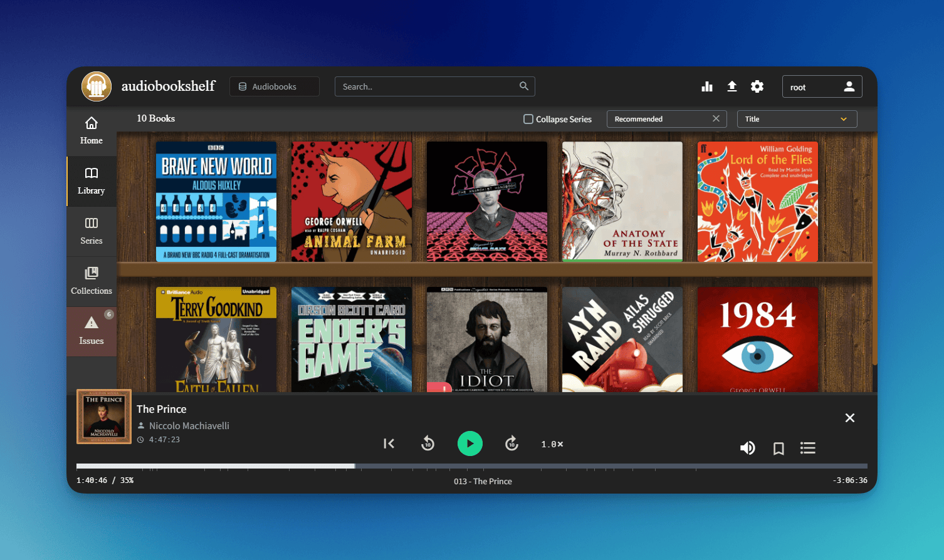Viewport: 944px width, 560px height.
Task: Enable the Collapse Series checkbox
Action: pyautogui.click(x=528, y=119)
